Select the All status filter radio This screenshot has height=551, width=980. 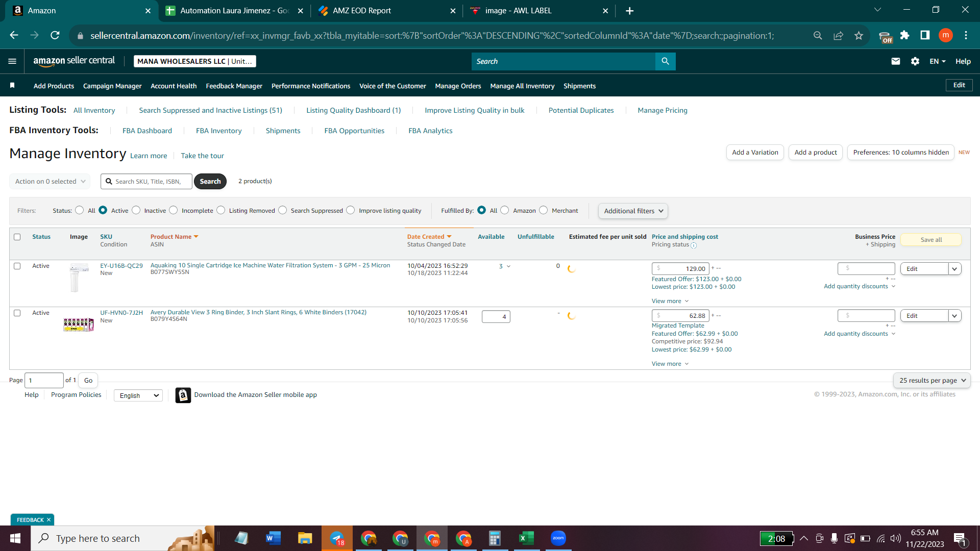pos(80,210)
